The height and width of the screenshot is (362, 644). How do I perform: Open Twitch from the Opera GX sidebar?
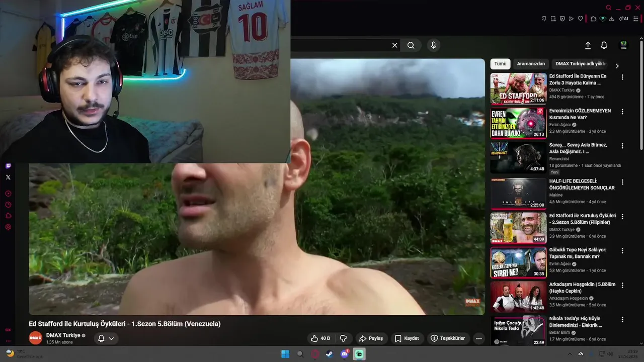tap(8, 166)
